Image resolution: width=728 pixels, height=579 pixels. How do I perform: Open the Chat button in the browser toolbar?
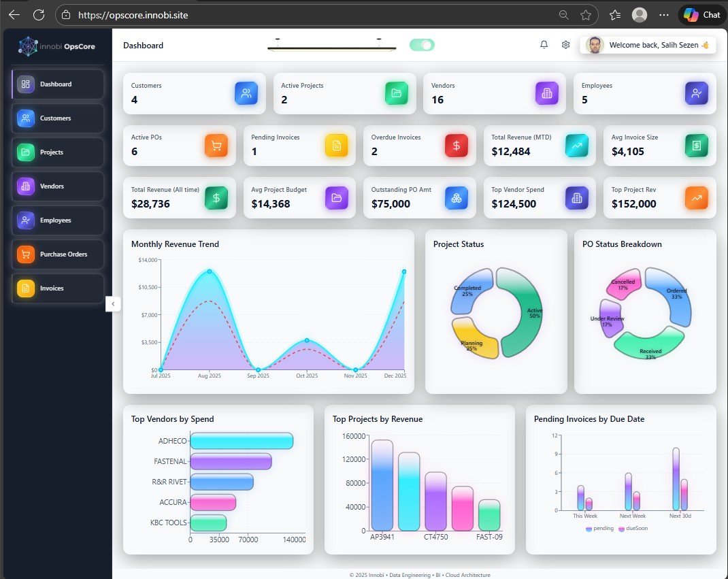[701, 14]
